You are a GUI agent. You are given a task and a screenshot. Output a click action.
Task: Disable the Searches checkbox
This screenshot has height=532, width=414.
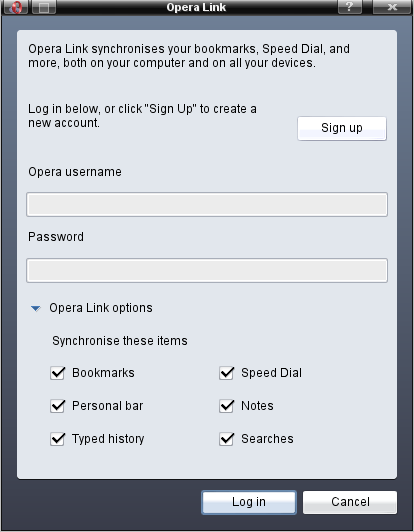226,439
